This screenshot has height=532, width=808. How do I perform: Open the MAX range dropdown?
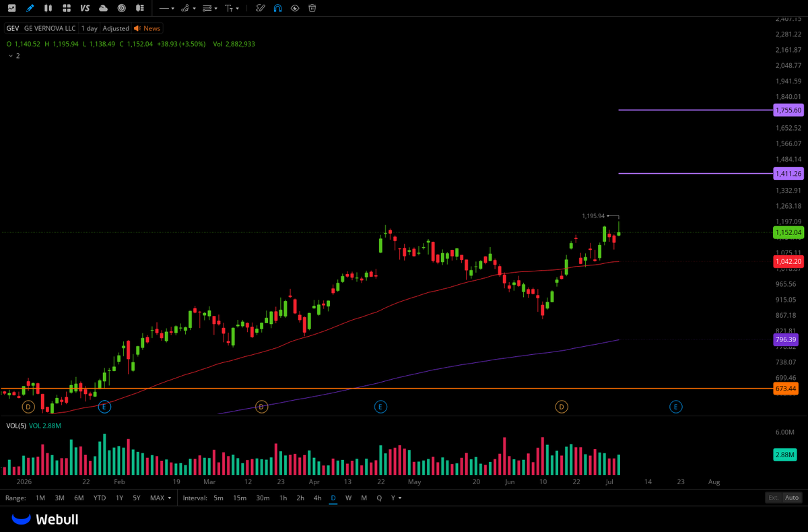click(160, 498)
